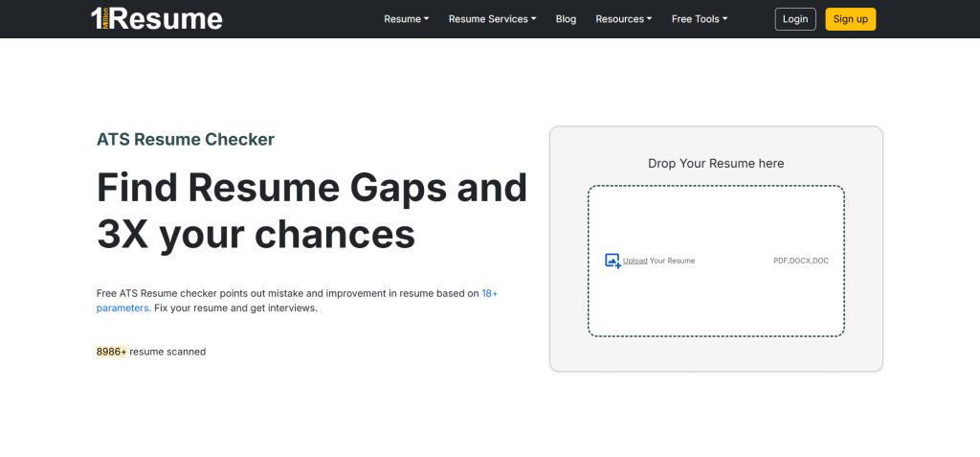Click the Drop Your Resume here label

pyautogui.click(x=716, y=164)
